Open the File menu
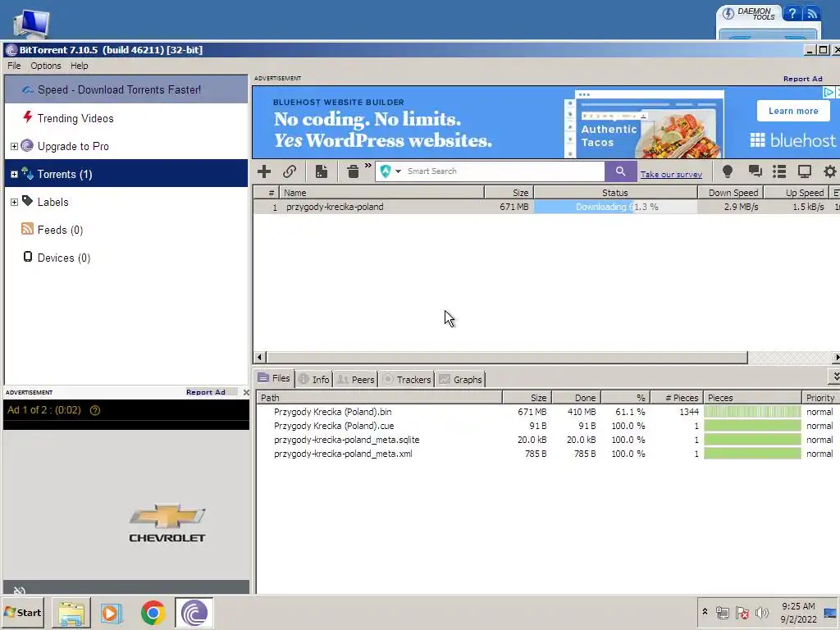This screenshot has width=840, height=630. coord(14,66)
